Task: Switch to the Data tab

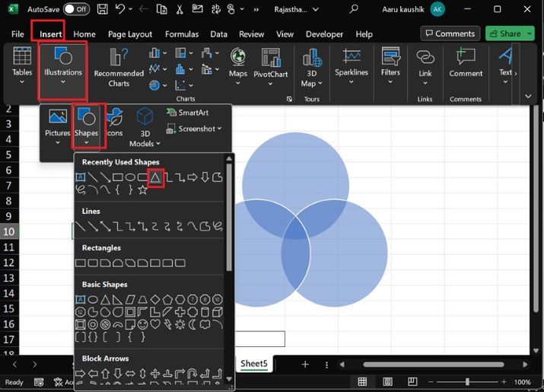Action: tap(218, 34)
